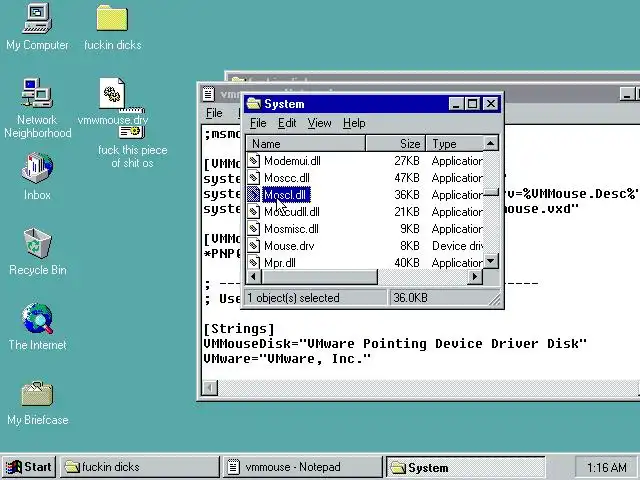
Task: Click Notepad horizontal scroll left arrow
Action: [210, 388]
